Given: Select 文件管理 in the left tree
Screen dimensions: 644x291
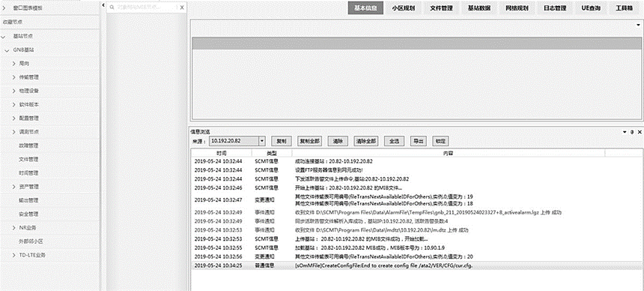Looking at the screenshot, I should (x=28, y=159).
